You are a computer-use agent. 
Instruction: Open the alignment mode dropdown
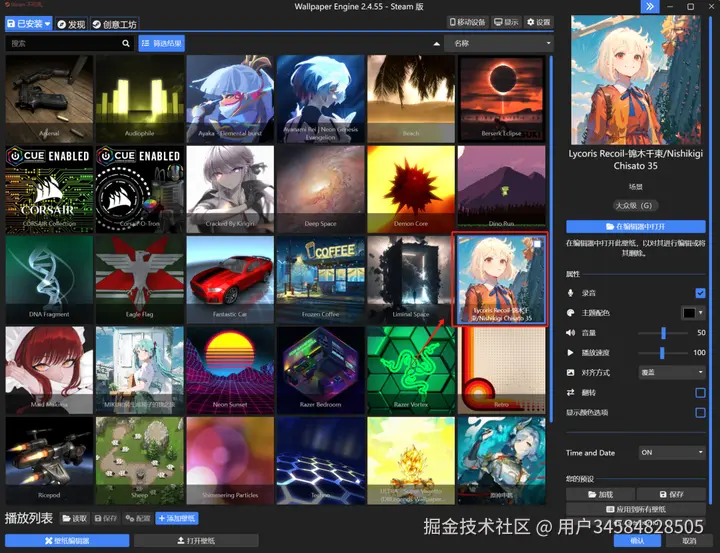point(672,372)
